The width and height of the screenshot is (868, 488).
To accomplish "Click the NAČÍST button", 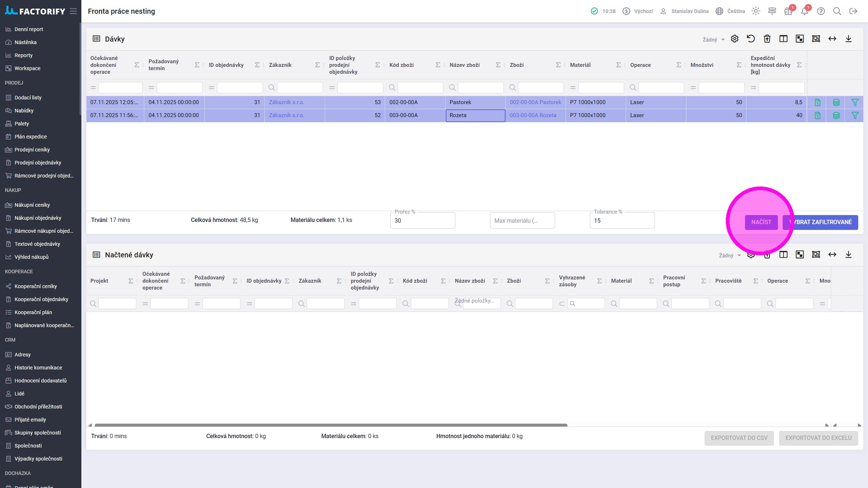I will click(x=761, y=222).
